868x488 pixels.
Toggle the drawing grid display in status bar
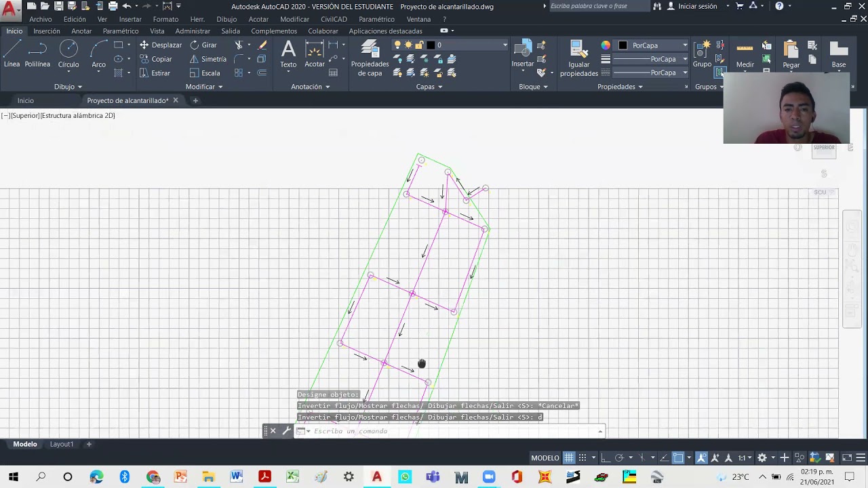[x=569, y=457]
